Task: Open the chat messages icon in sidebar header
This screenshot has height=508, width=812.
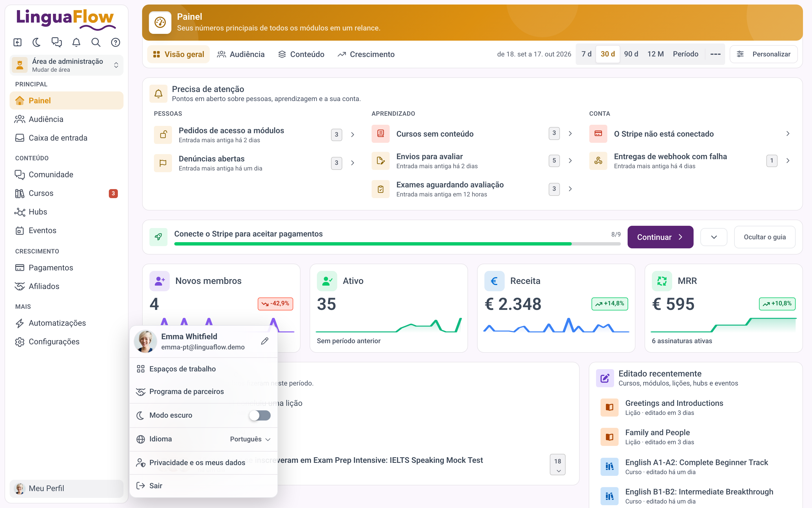Action: click(57, 42)
